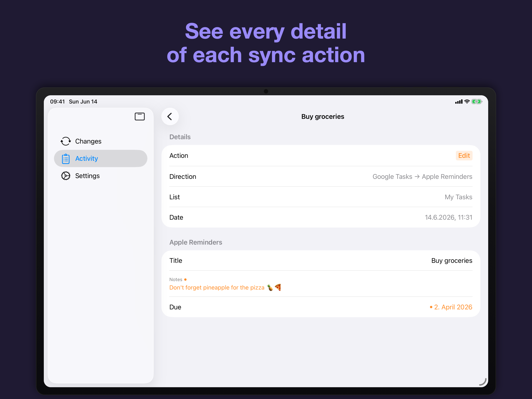Screen dimensions: 532x399
Task: Click the Details section heading
Action: 180,137
